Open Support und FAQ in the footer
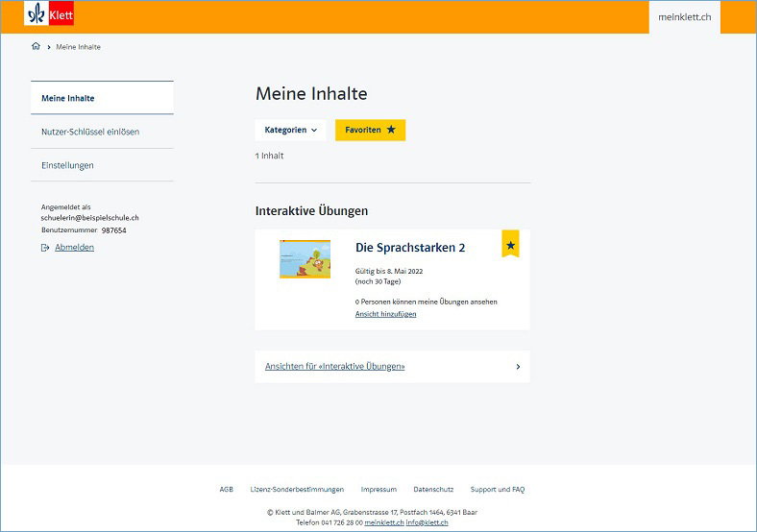 (x=497, y=490)
